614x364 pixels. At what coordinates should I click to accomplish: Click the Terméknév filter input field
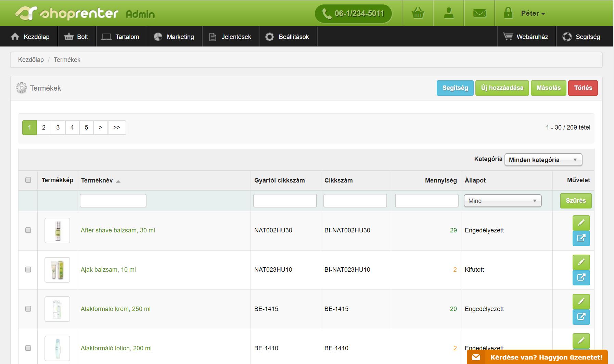[113, 201]
